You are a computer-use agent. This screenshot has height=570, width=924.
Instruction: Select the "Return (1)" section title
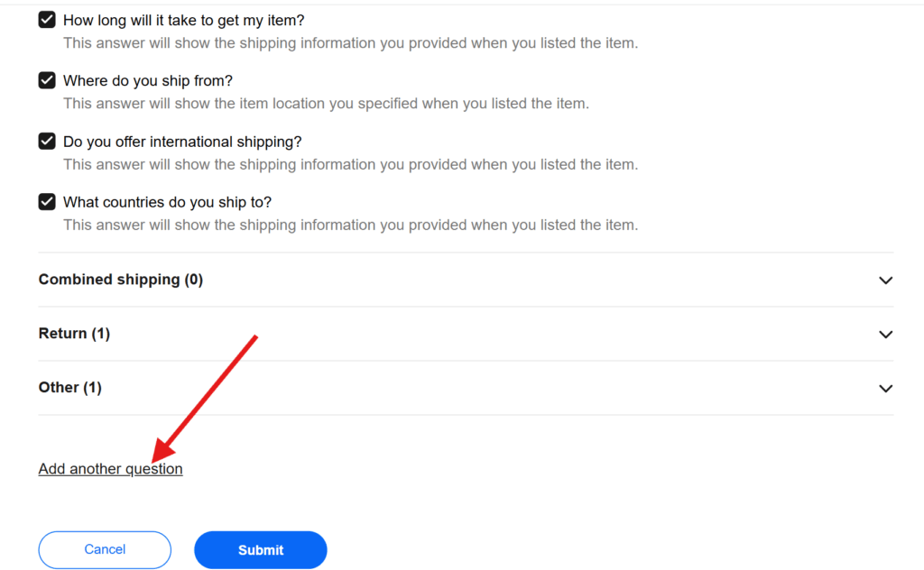(74, 334)
